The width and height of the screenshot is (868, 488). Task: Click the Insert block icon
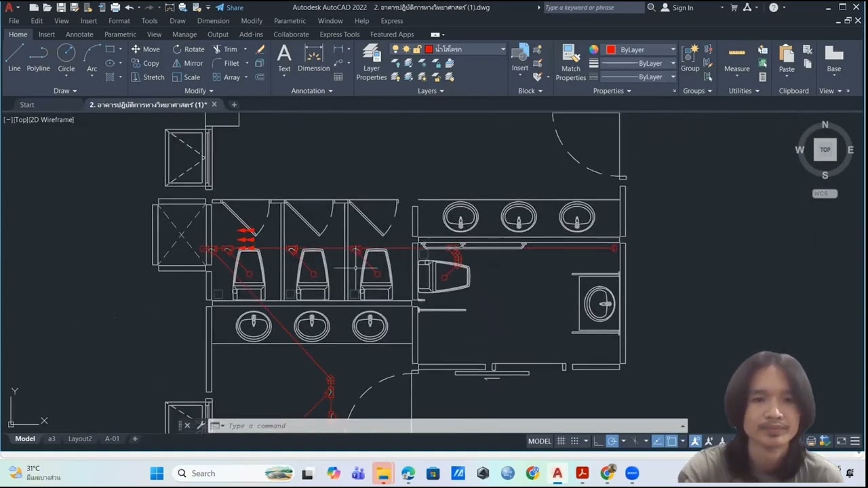coord(520,58)
